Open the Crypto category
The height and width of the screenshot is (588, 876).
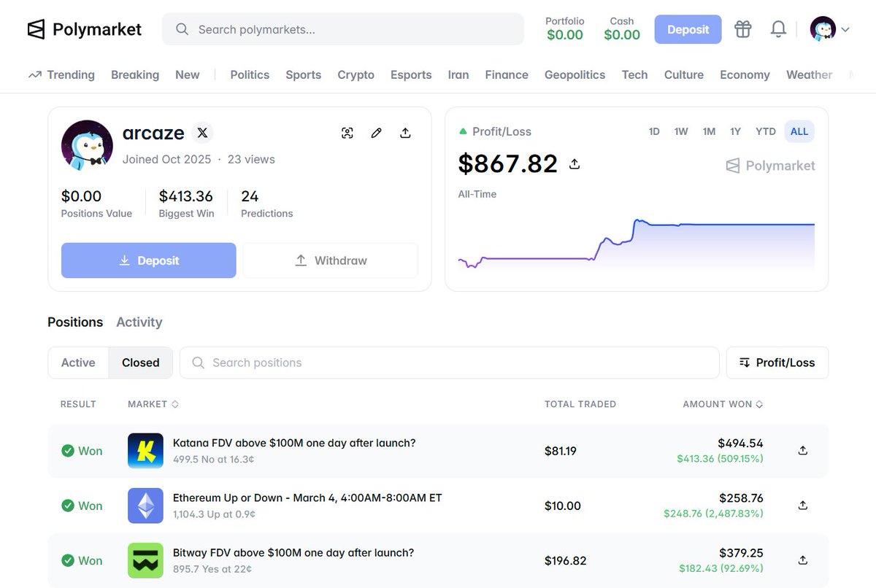356,74
